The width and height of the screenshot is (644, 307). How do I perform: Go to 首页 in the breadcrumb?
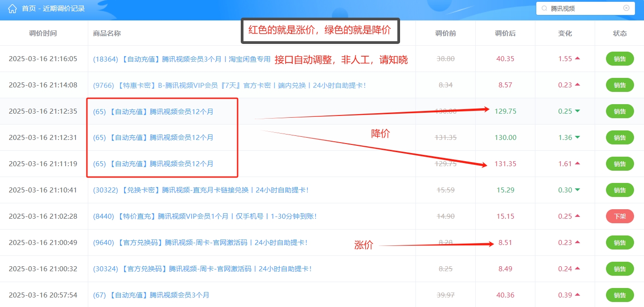(x=29, y=9)
